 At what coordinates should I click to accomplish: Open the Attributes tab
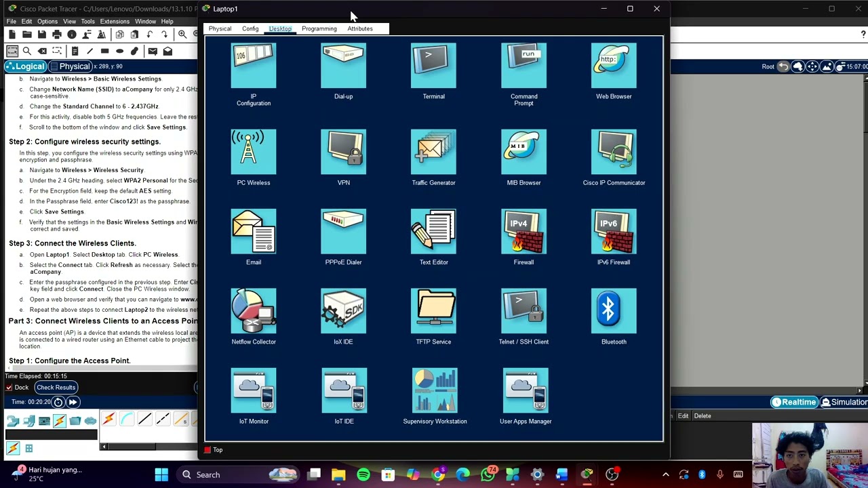[x=360, y=28]
